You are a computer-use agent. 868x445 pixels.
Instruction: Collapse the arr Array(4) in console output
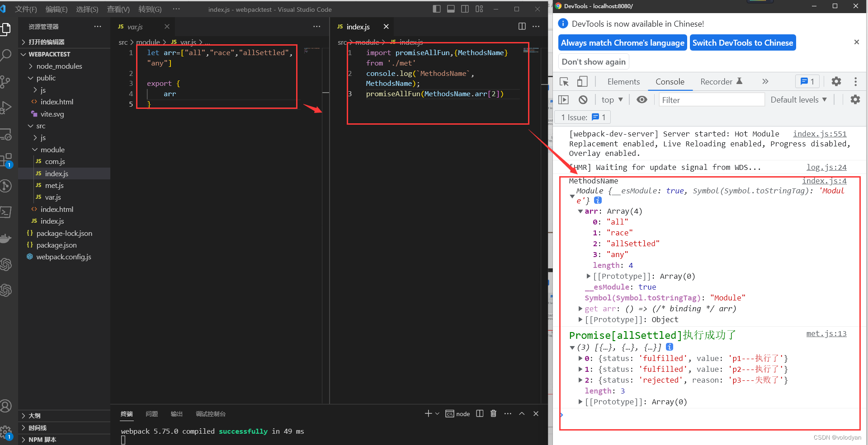[x=580, y=211]
